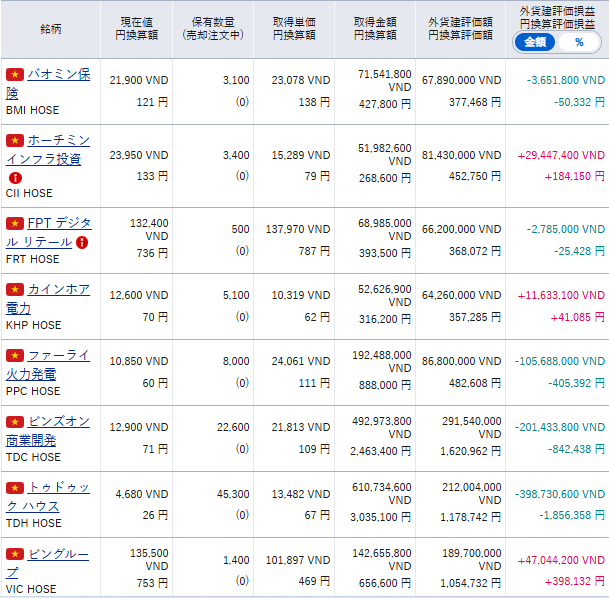The image size is (609, 598).
Task: Click the Vietnam flag icon for KHP HOSE
Action: pos(14,290)
